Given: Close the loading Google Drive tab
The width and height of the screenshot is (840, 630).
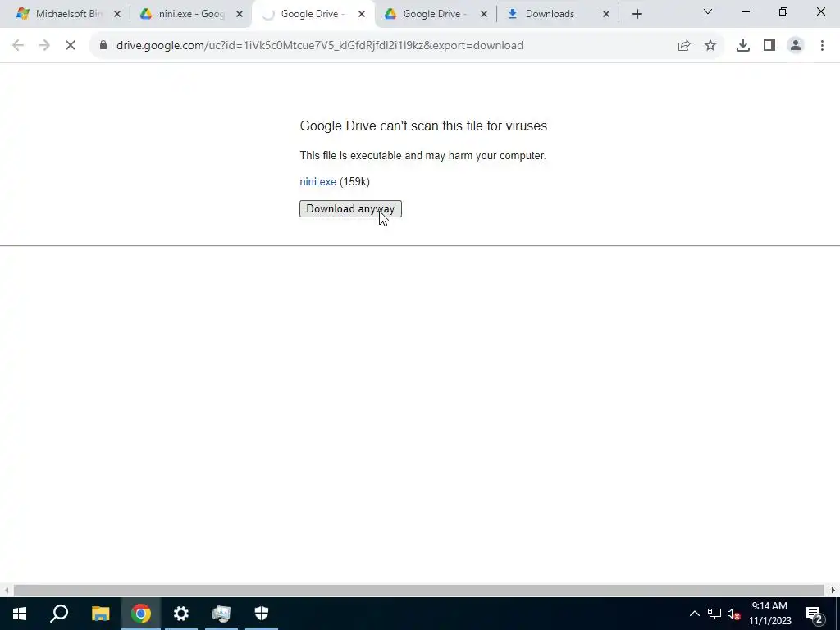Looking at the screenshot, I should click(362, 14).
